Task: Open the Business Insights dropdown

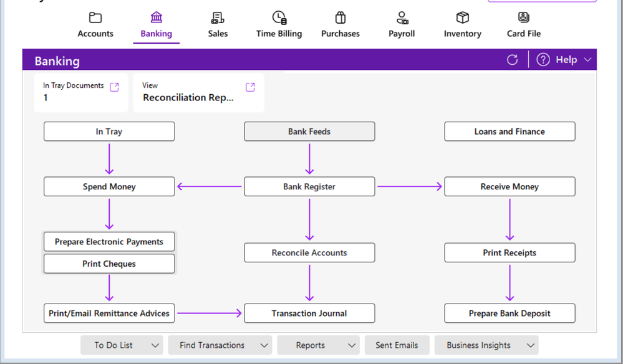Action: (x=530, y=345)
